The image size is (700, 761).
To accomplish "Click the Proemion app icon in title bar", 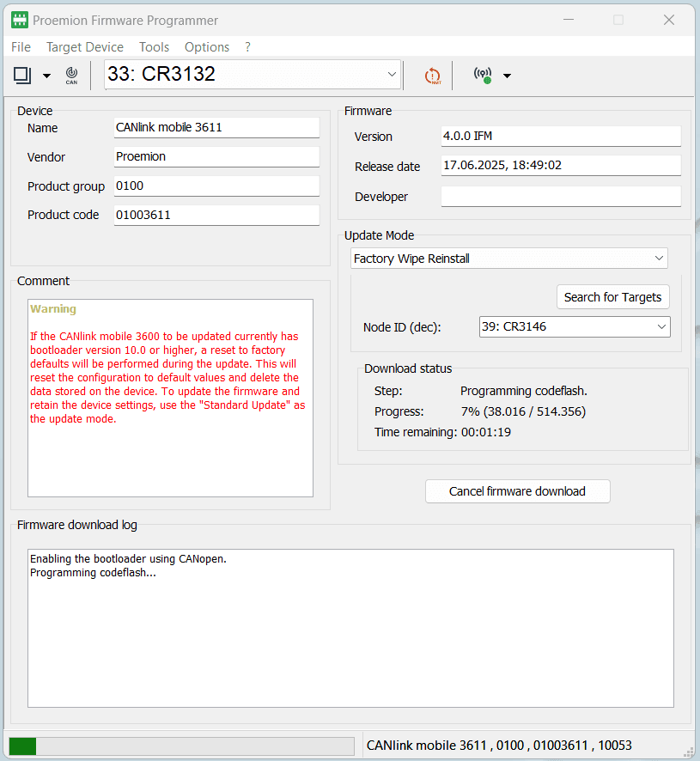I will 19,20.
